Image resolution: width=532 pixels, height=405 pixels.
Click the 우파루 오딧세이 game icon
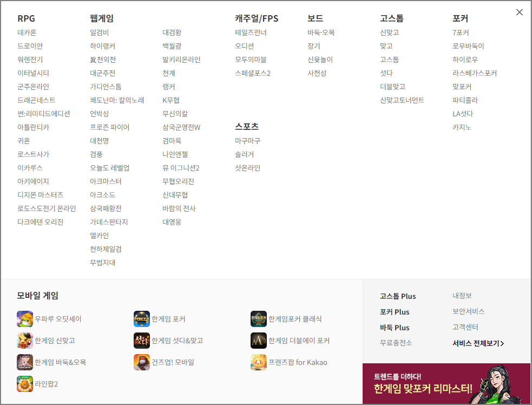(25, 319)
